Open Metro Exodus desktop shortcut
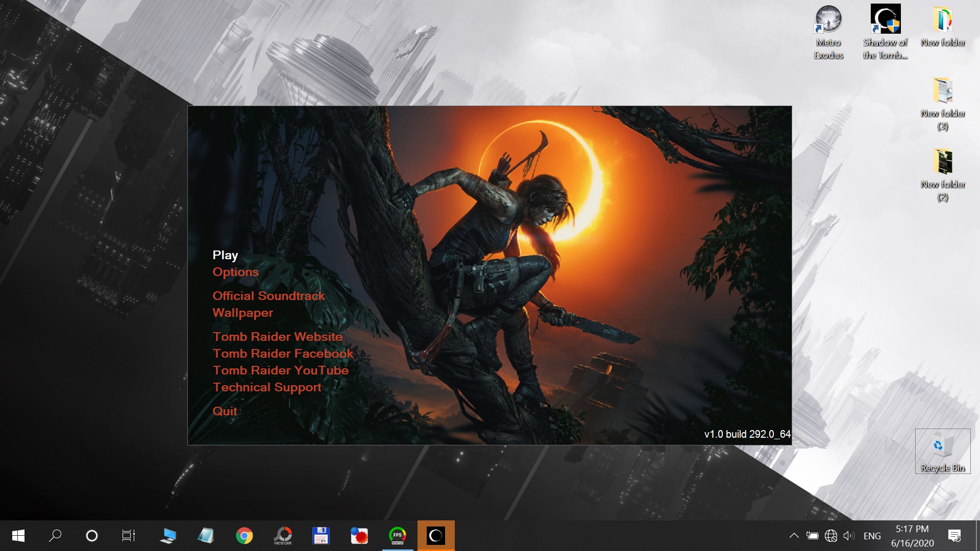Viewport: 980px width, 551px height. 828,33
